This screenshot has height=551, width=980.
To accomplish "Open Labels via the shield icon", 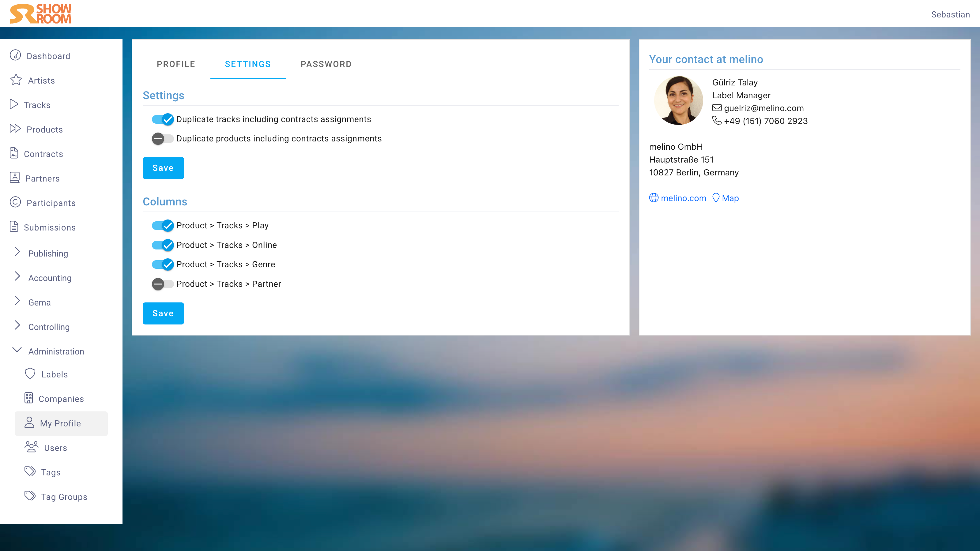I will pyautogui.click(x=30, y=374).
